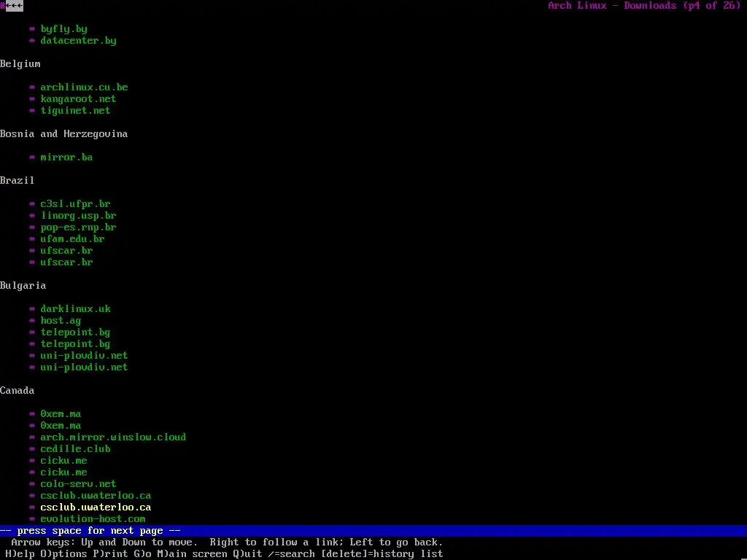Open pop-es.rnp.br mirror link
Viewport: 747px width, 560px height.
pyautogui.click(x=78, y=227)
